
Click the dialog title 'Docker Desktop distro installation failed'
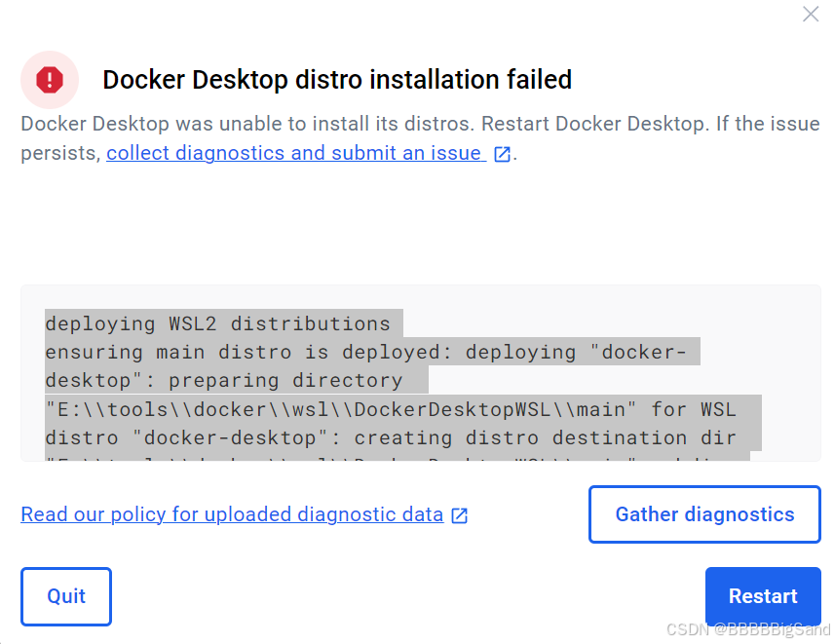(337, 80)
